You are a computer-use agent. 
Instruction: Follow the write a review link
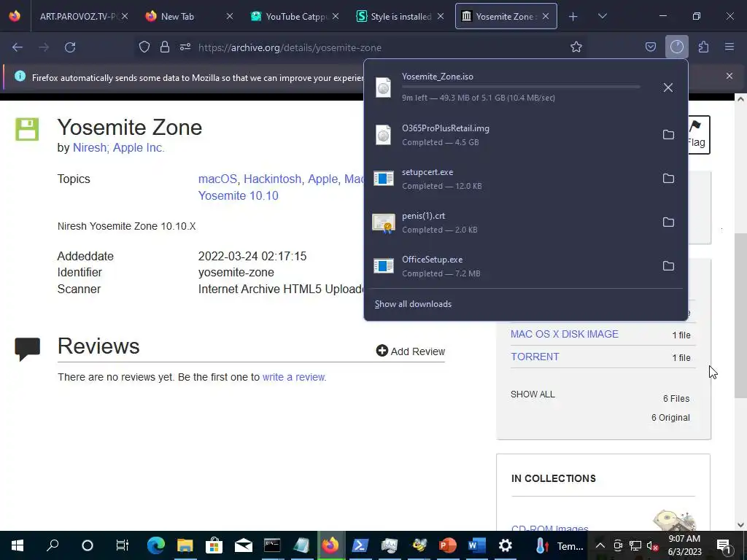[294, 377]
